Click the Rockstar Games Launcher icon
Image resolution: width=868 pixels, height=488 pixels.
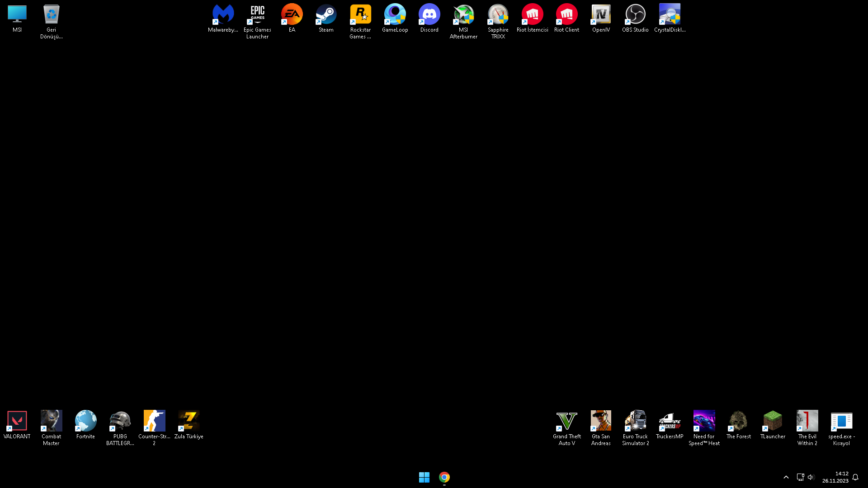click(360, 15)
